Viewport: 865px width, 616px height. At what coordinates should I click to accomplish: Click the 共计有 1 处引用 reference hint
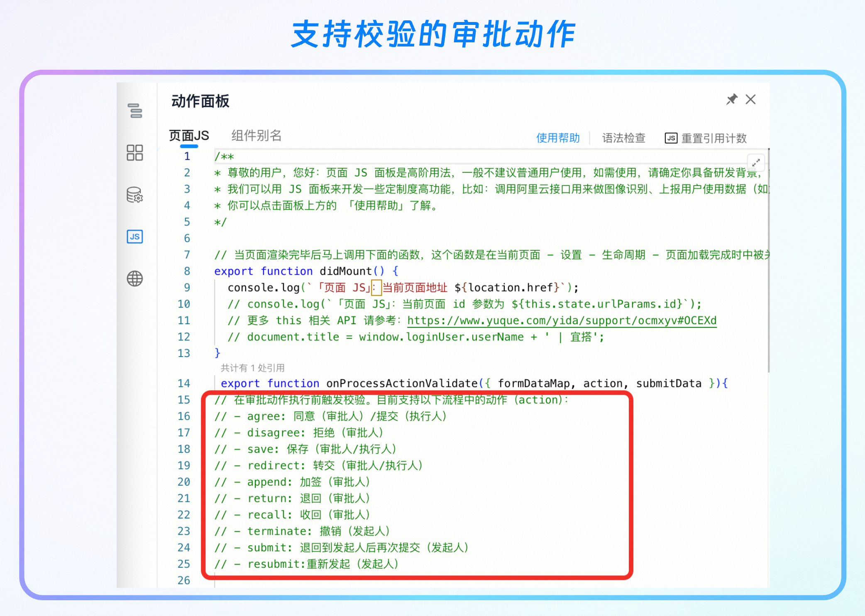point(252,368)
